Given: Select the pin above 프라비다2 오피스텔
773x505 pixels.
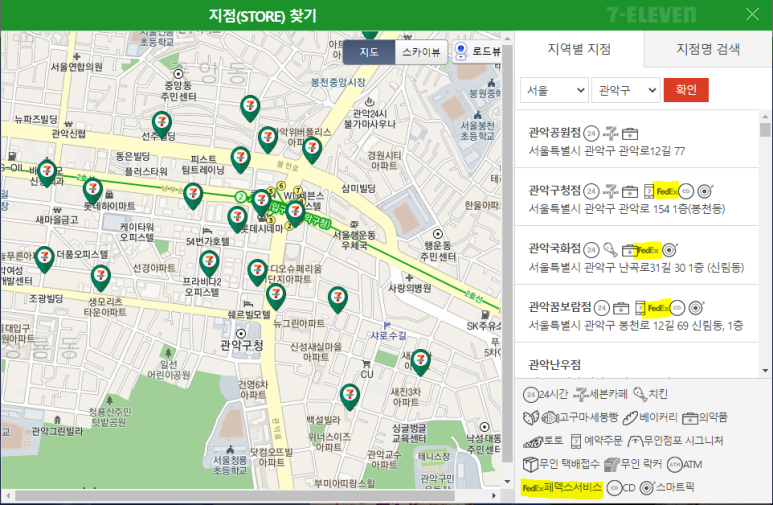Looking at the screenshot, I should pyautogui.click(x=209, y=261).
